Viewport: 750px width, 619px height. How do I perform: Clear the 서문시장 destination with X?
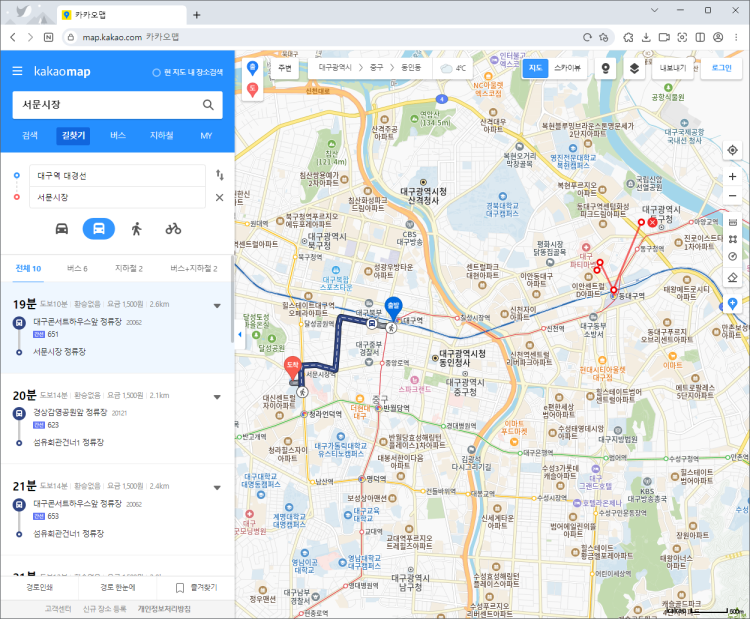(220, 197)
